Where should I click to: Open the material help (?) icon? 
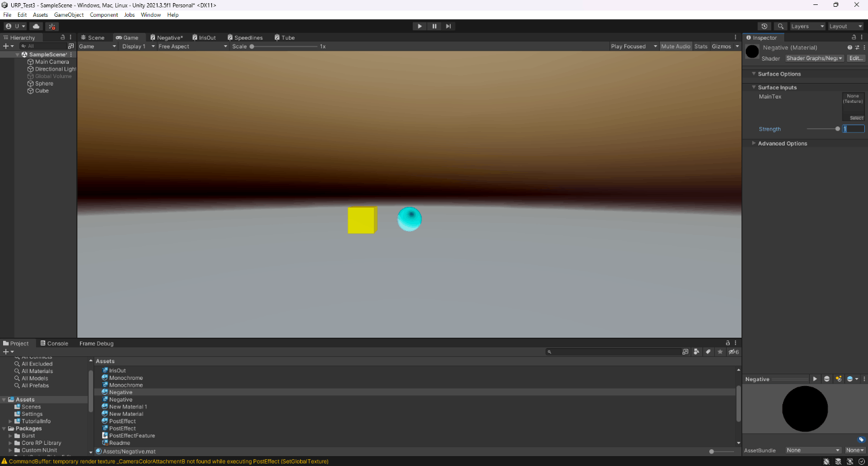coord(850,48)
